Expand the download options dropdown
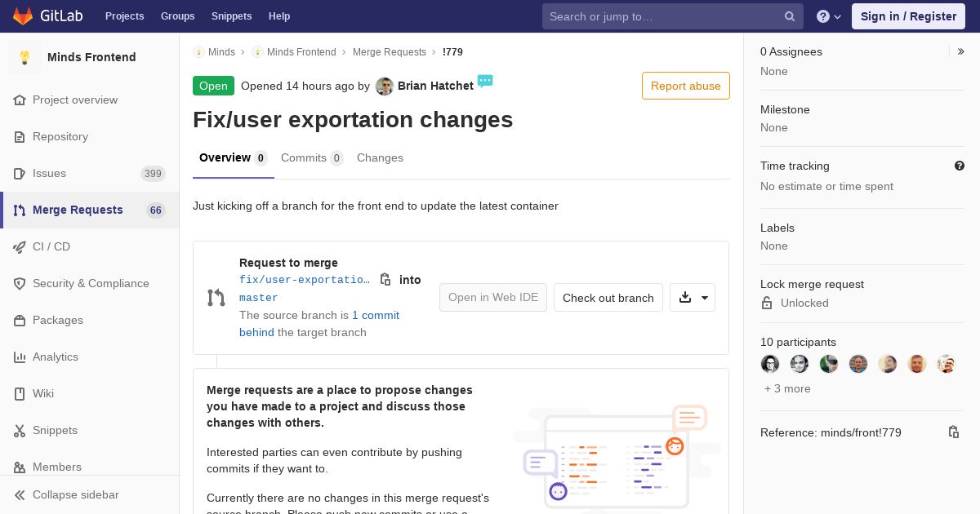The image size is (980, 514). [693, 298]
